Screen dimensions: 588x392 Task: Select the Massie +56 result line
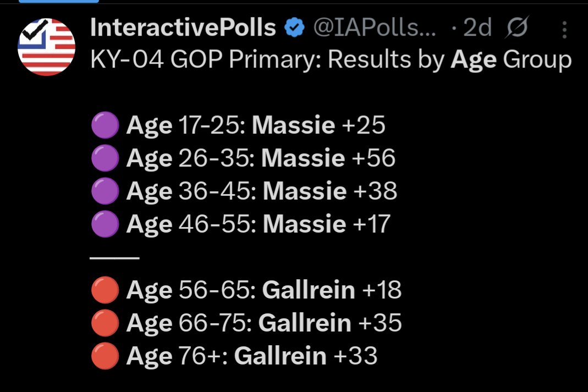(x=261, y=158)
